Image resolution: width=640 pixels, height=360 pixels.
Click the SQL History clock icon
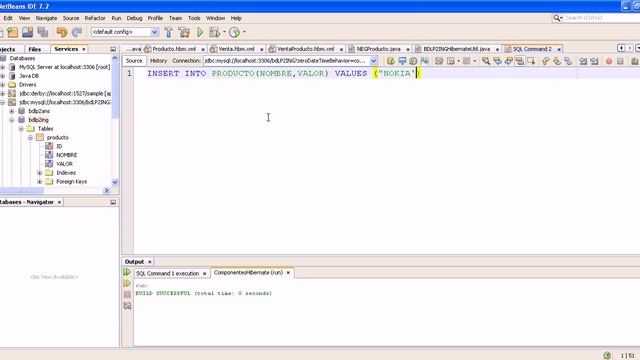pos(413,61)
